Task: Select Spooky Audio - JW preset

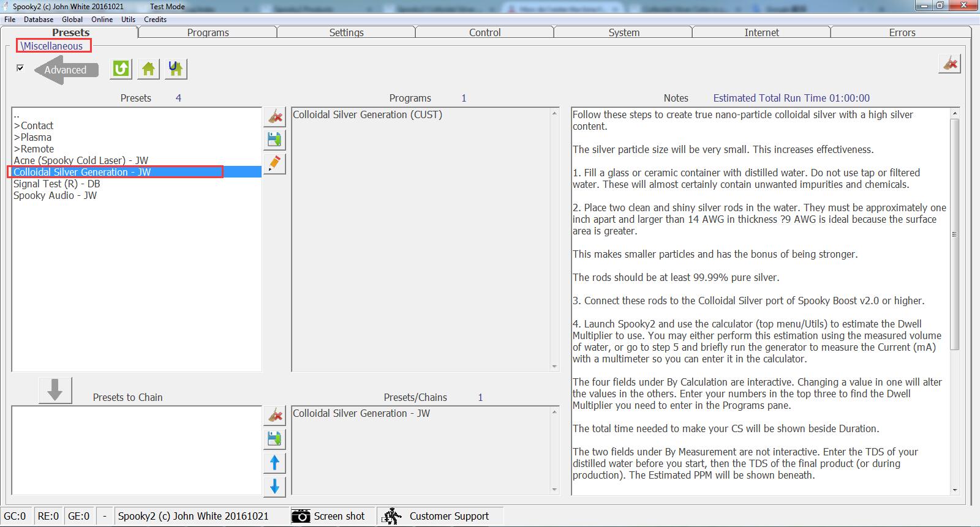Action: pyautogui.click(x=55, y=195)
